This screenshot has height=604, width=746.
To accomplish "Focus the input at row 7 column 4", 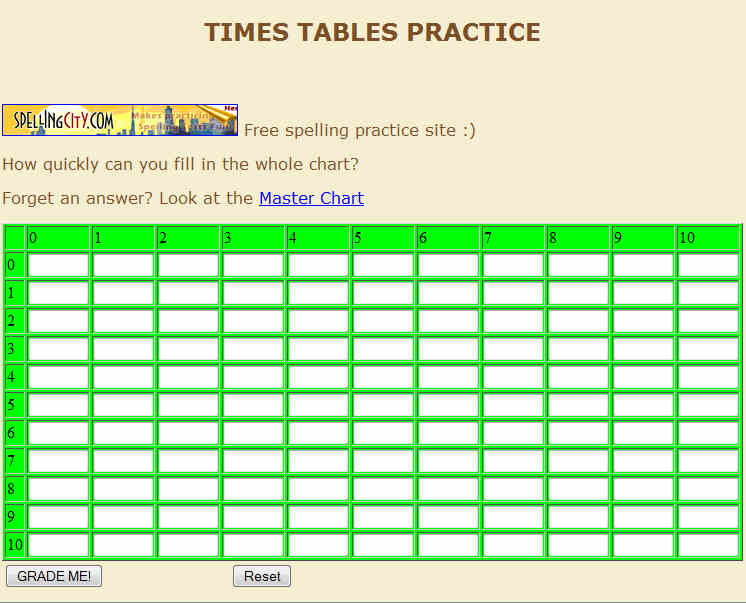I will [318, 461].
